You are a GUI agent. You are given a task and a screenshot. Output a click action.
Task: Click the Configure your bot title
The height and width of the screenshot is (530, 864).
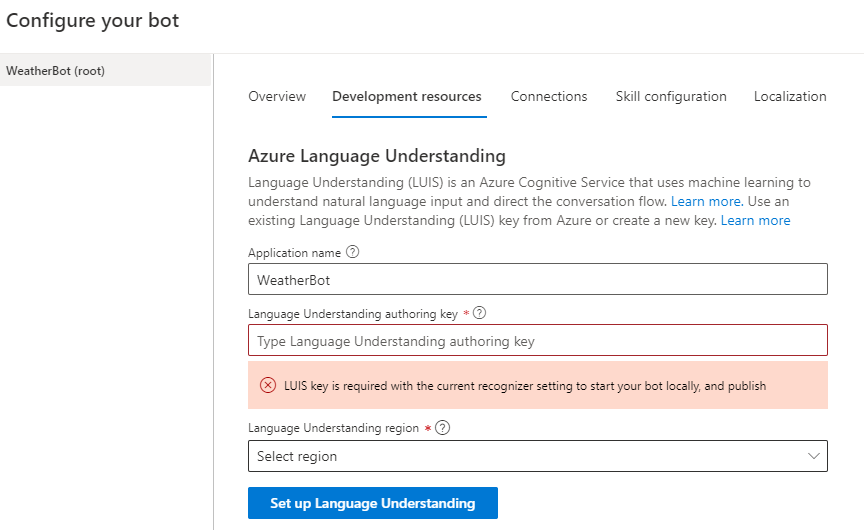93,21
